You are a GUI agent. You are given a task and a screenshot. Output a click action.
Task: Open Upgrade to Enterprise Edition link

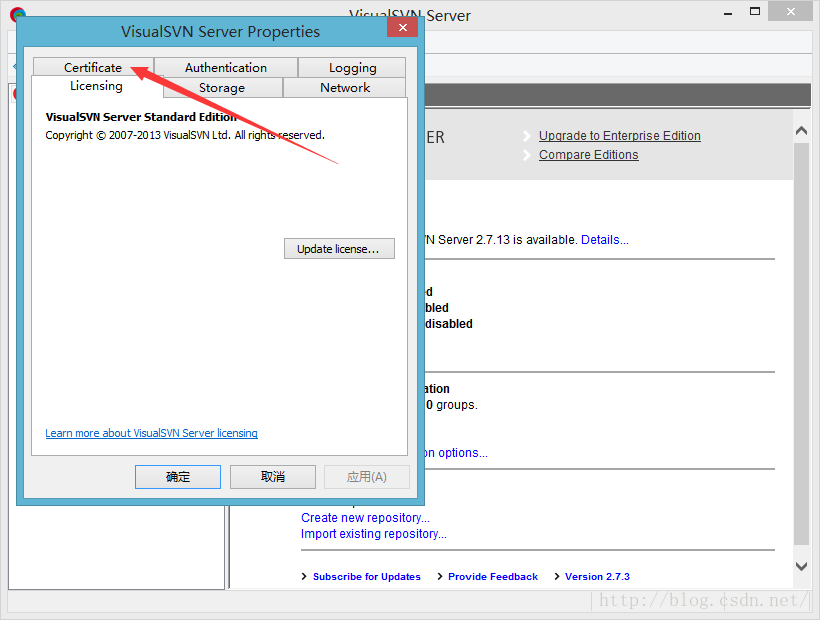[620, 136]
